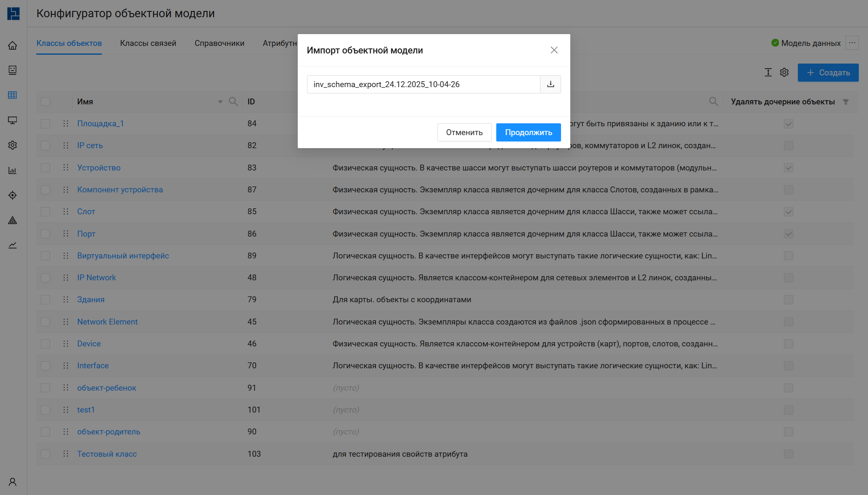Toggle the select-all checkbox in table header
Image resolution: width=868 pixels, height=495 pixels.
coord(45,101)
